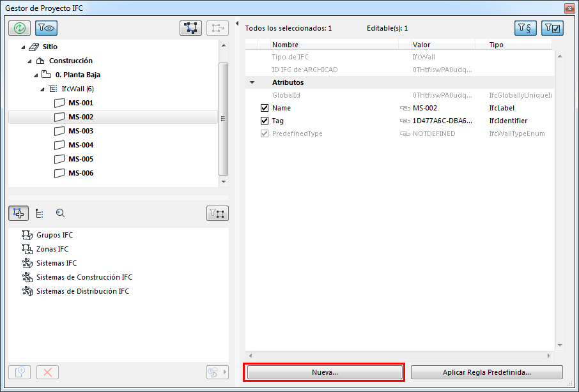
Task: Collapse the 0. Planta Baja node
Action: pos(36,75)
